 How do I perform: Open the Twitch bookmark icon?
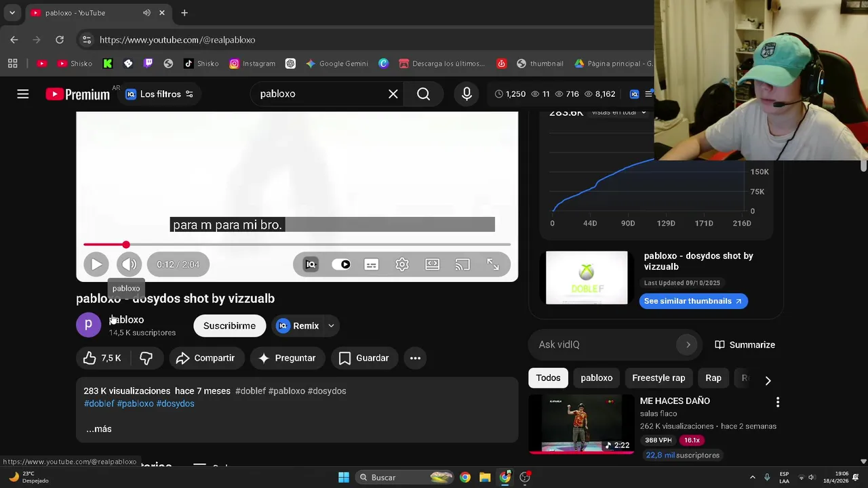(149, 64)
